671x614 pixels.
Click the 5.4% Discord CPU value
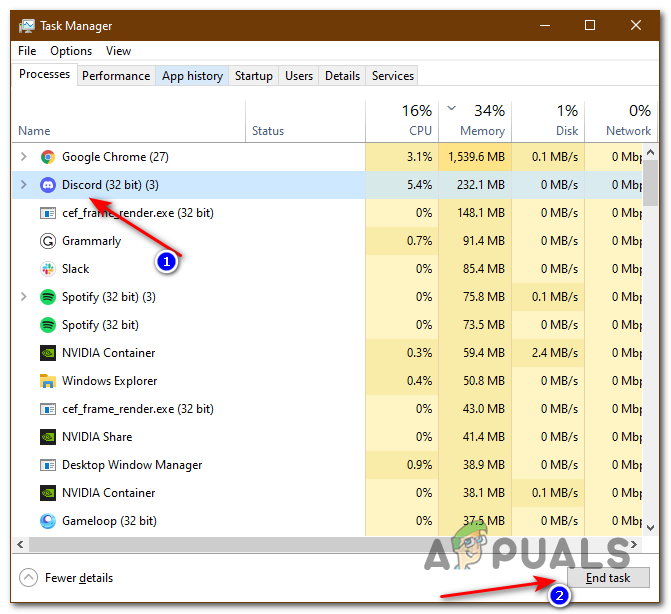(x=419, y=185)
